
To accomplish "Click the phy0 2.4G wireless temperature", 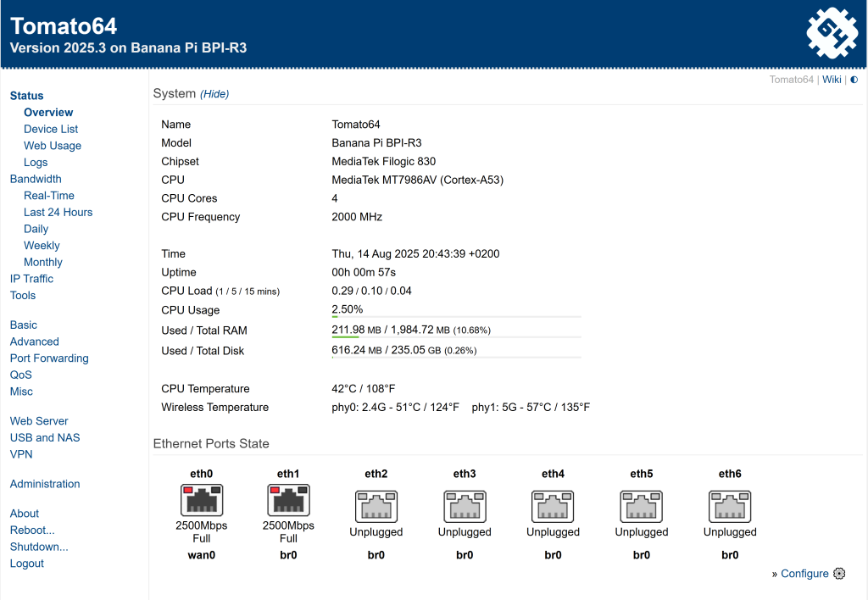I will [395, 408].
